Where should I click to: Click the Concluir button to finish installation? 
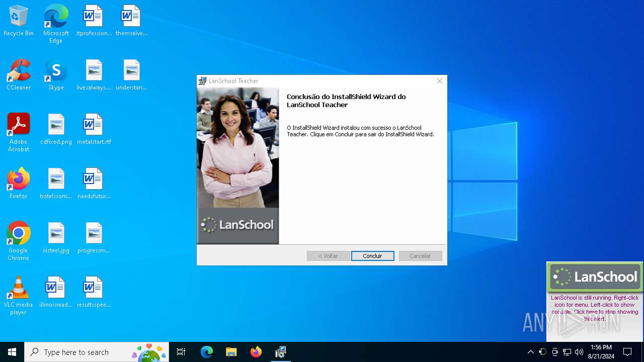coord(373,256)
